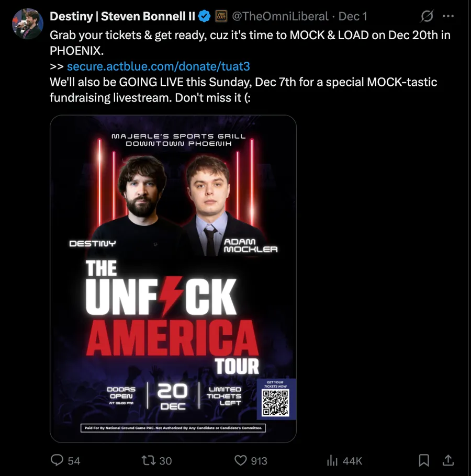
Task: Click the Vibe Craft affiliation badge
Action: 220,16
